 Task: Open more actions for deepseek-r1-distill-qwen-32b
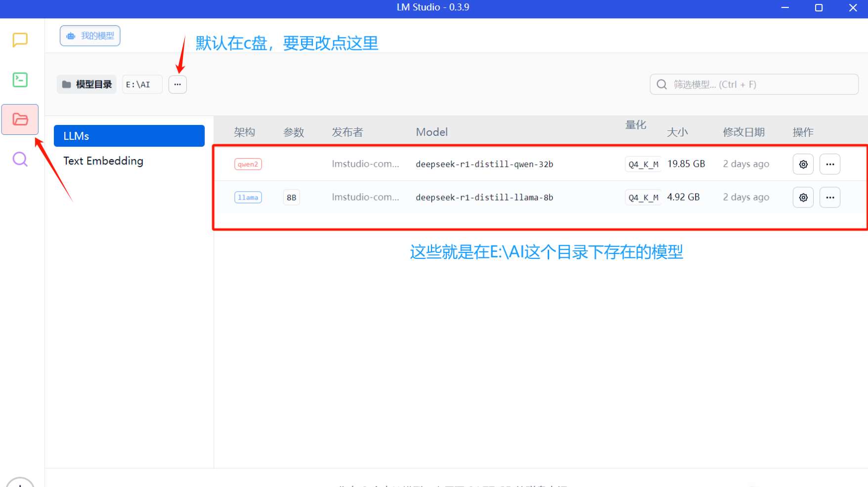pos(829,164)
